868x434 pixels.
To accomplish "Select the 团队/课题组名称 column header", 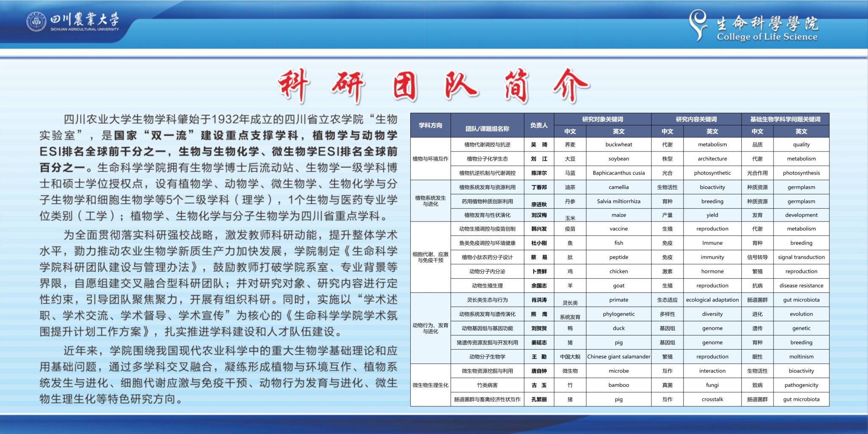I will (x=487, y=129).
